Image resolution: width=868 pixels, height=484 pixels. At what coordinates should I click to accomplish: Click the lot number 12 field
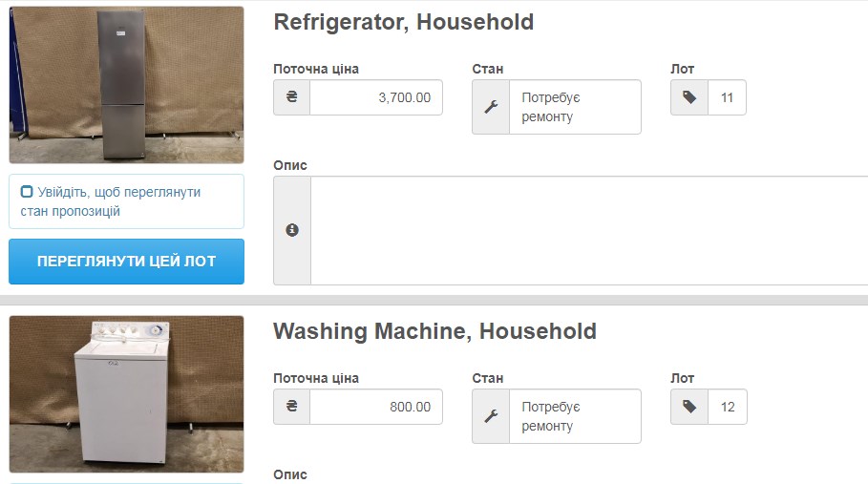728,407
